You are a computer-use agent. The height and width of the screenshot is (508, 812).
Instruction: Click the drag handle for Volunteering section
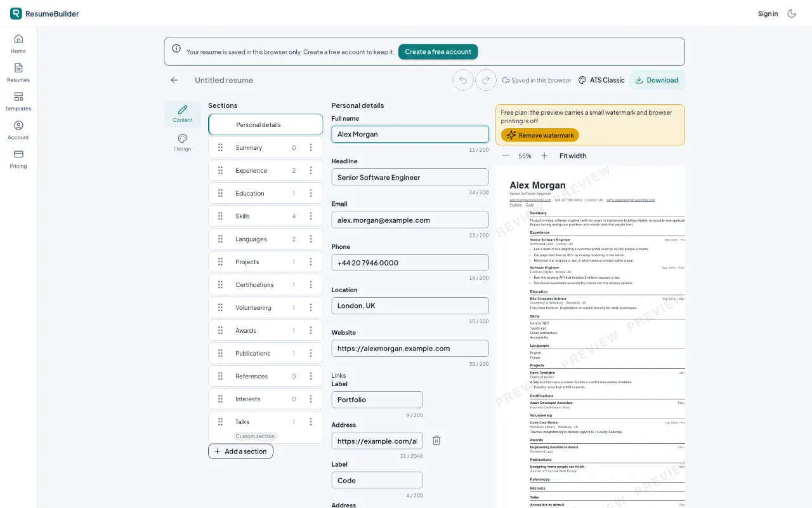click(x=220, y=307)
